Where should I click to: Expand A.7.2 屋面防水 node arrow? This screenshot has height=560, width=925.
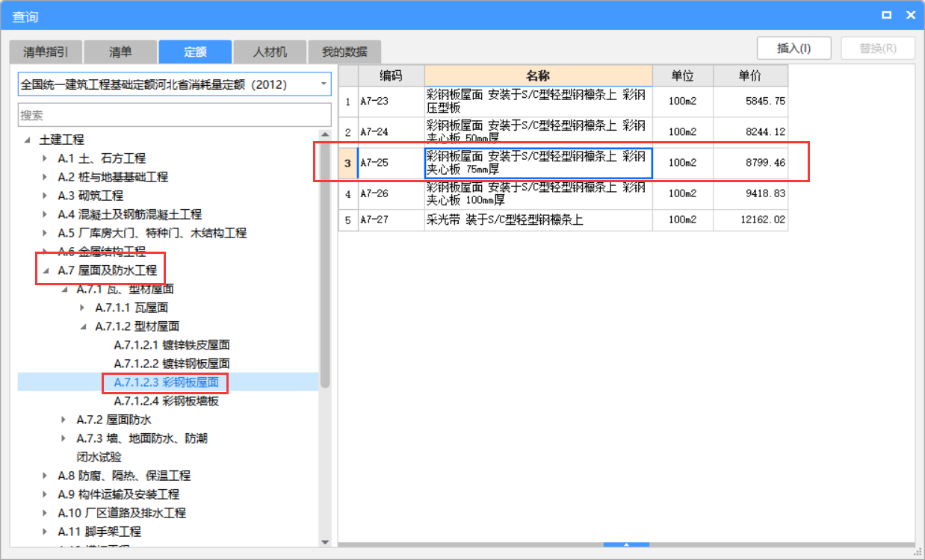(65, 420)
